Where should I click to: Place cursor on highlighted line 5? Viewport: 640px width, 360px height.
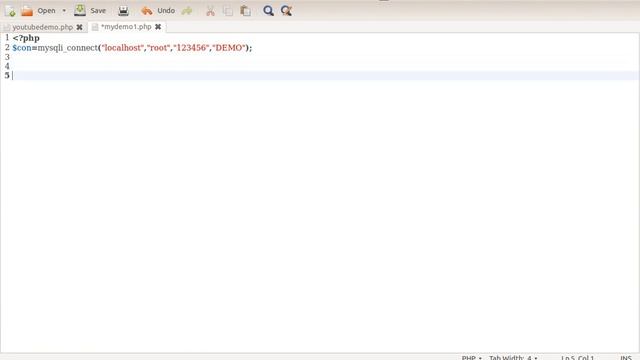click(x=324, y=76)
